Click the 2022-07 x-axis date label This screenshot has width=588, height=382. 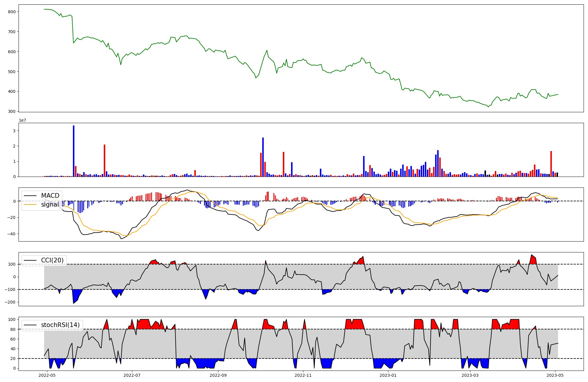(x=132, y=375)
